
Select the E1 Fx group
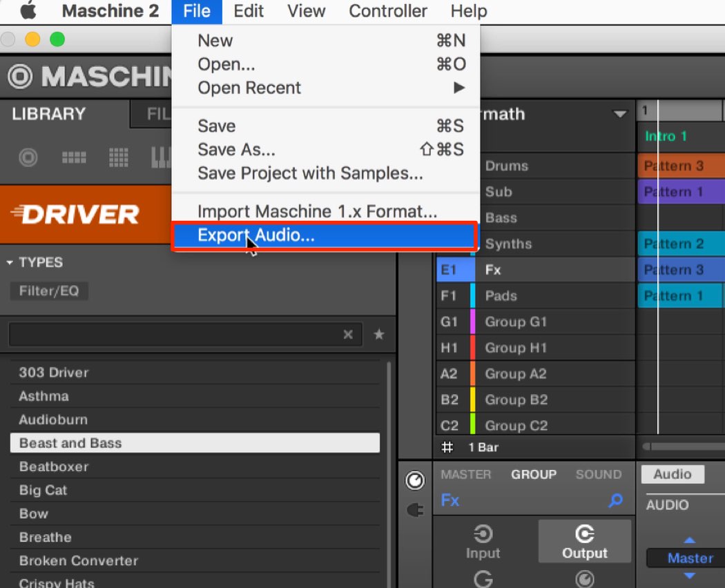click(x=535, y=269)
